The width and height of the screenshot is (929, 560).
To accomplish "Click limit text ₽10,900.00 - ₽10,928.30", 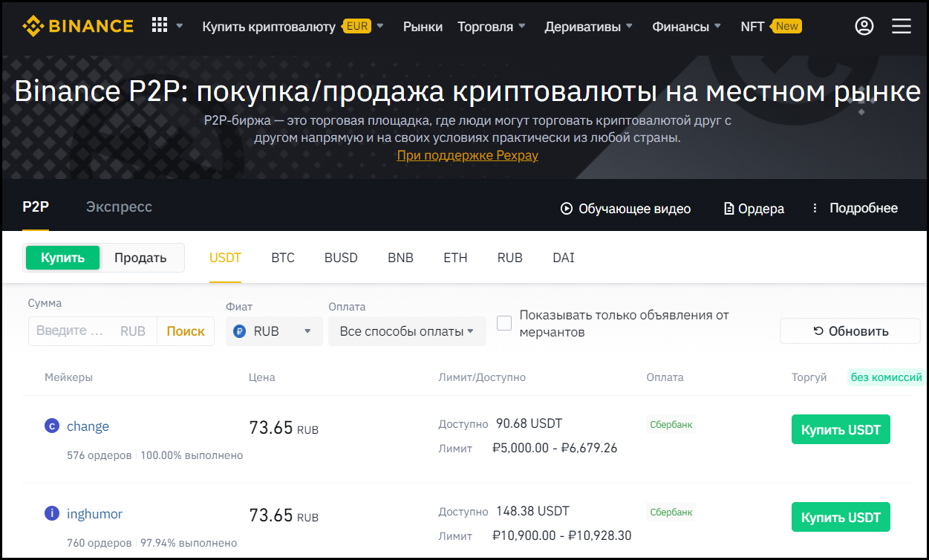I will coord(562,535).
